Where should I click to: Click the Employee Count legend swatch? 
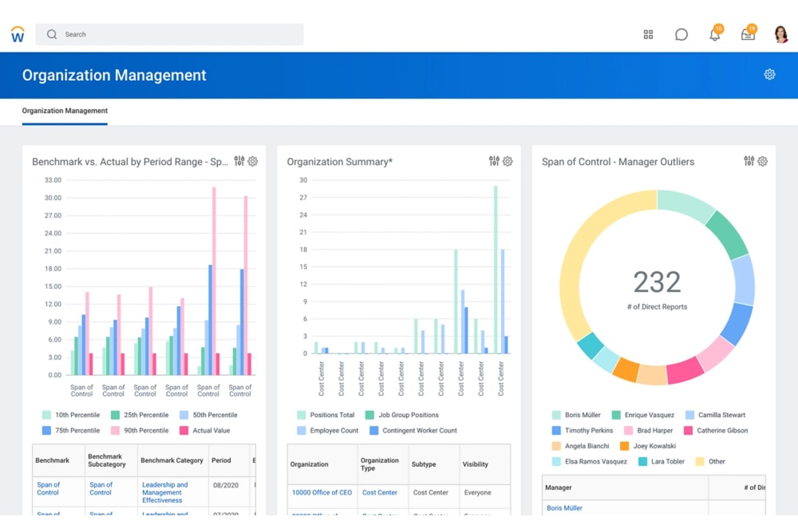click(x=301, y=431)
